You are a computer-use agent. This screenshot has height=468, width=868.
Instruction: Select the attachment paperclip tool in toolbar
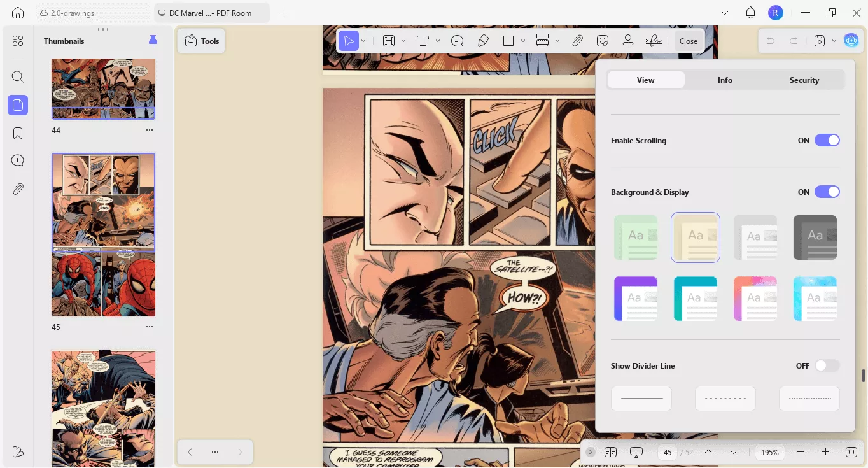point(577,41)
